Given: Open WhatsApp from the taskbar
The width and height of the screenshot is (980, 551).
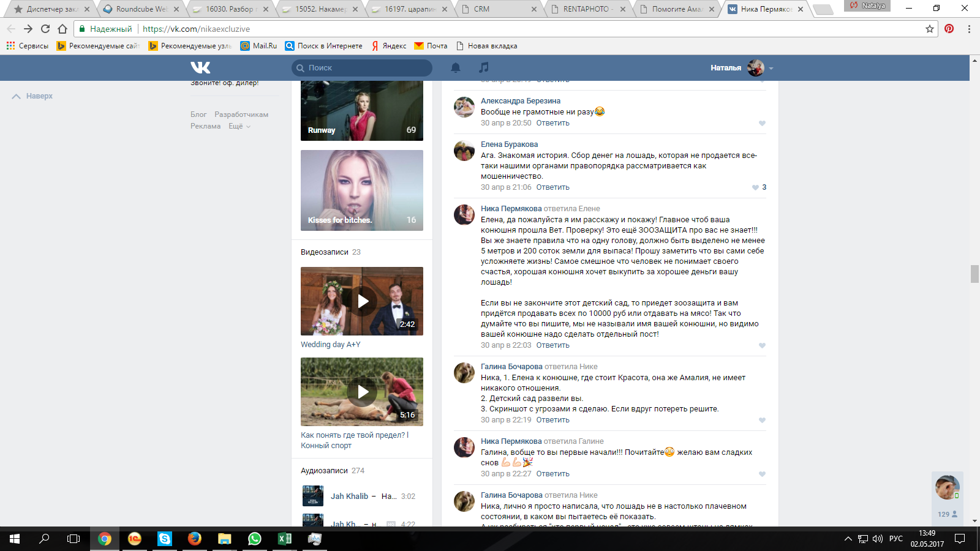Looking at the screenshot, I should tap(254, 539).
